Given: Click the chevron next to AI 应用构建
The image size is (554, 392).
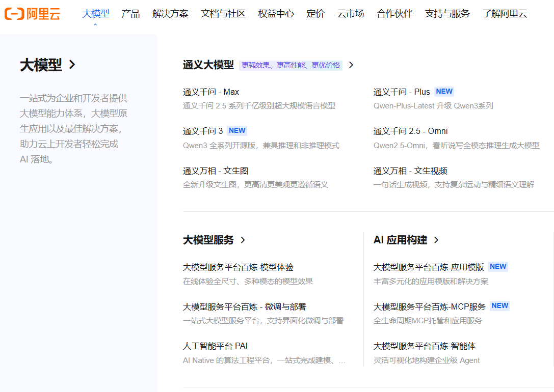Looking at the screenshot, I should (436, 240).
